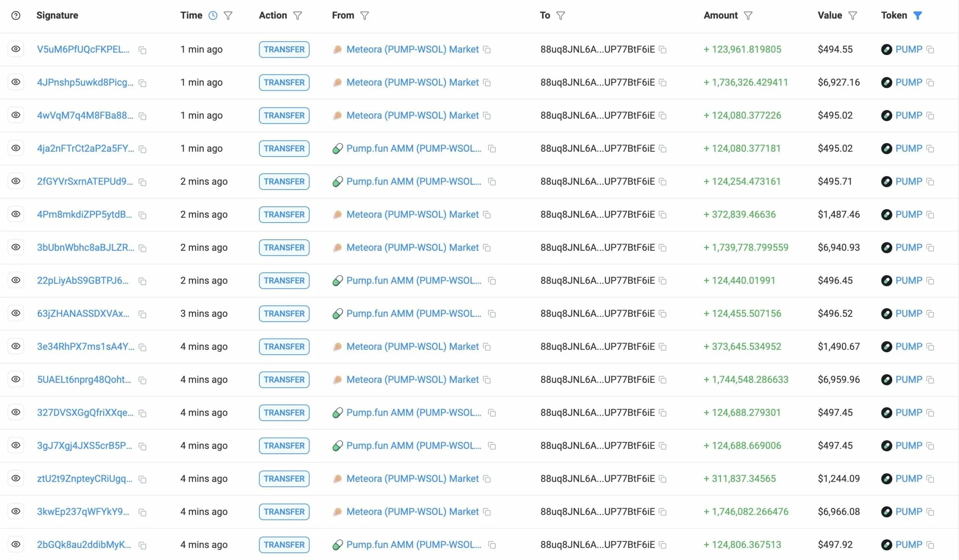Copy Meteora Market address in V5uM6PfUQcFKPEL row

487,50
